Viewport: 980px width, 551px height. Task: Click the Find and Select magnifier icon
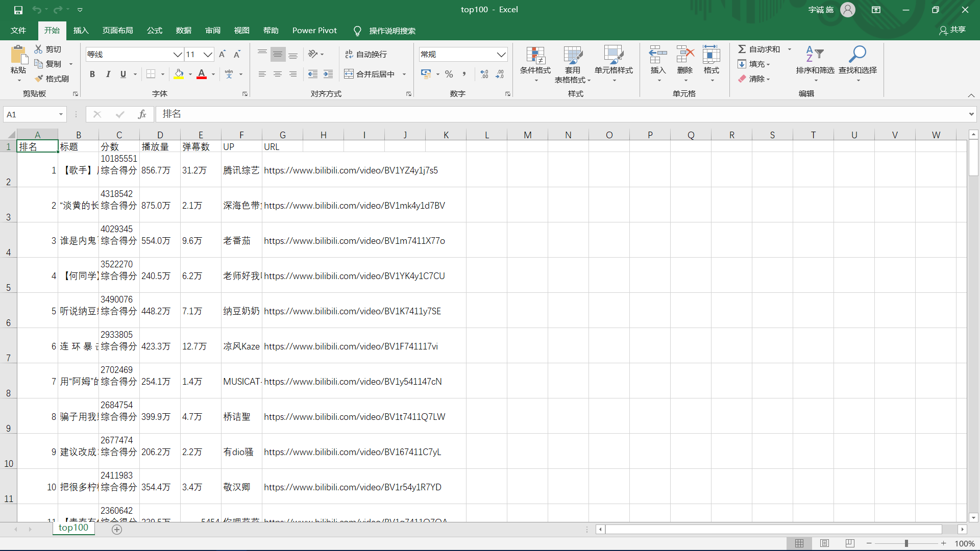pyautogui.click(x=857, y=54)
